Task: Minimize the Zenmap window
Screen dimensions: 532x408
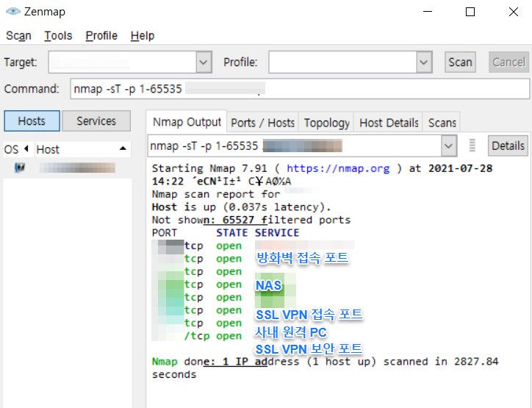Action: coord(428,12)
